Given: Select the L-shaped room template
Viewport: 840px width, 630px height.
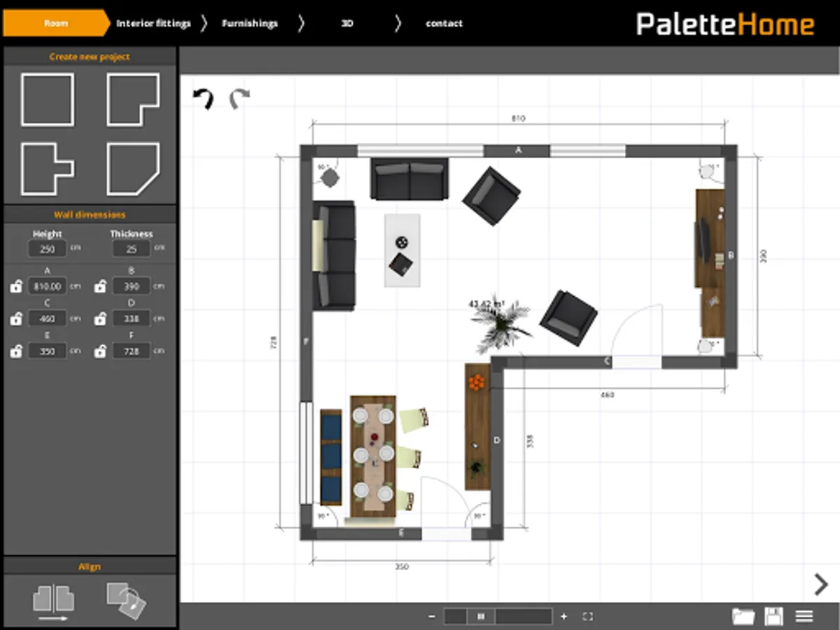Looking at the screenshot, I should [x=133, y=100].
